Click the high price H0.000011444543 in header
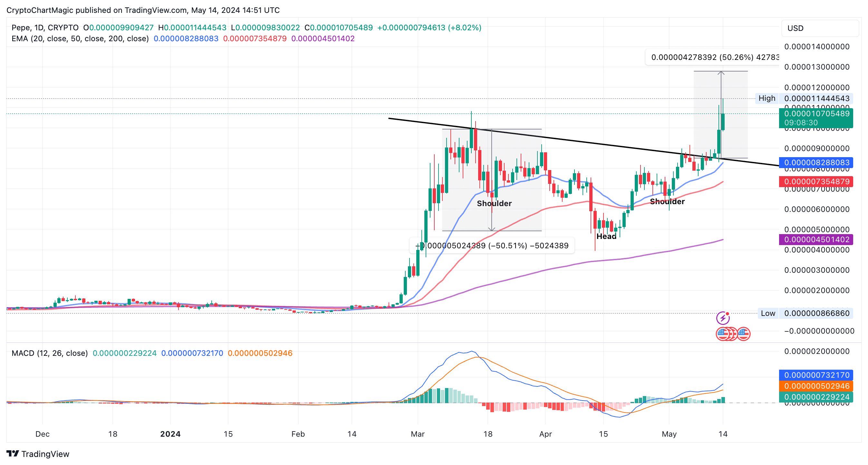The height and width of the screenshot is (465, 868). point(192,28)
